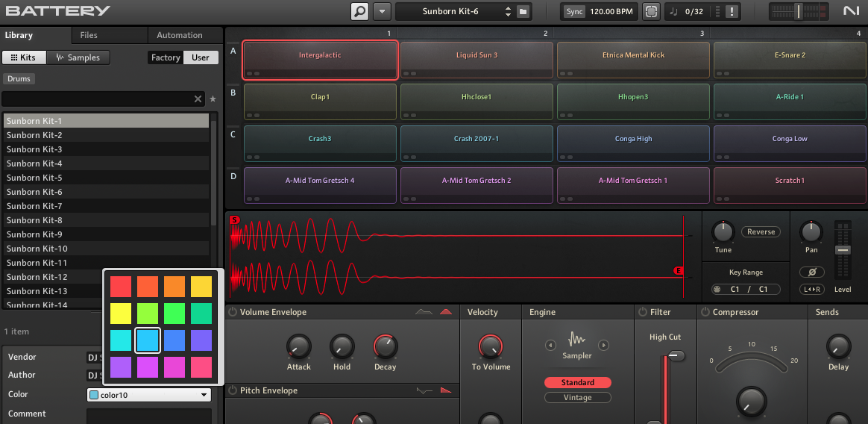Click the Hold knob
Screen dimensions: 868x424
click(342, 347)
